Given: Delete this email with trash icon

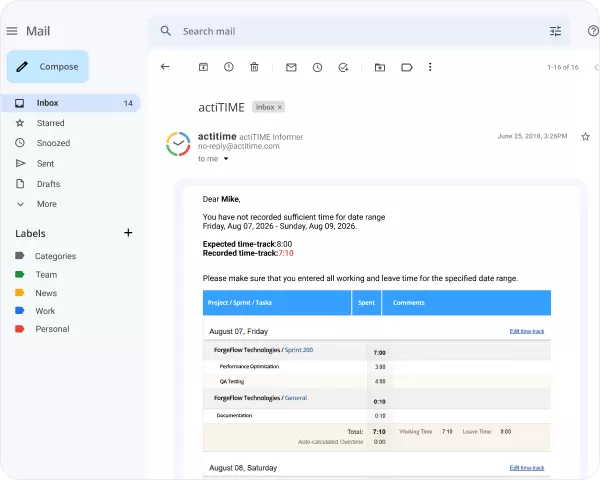Looking at the screenshot, I should coord(254,67).
